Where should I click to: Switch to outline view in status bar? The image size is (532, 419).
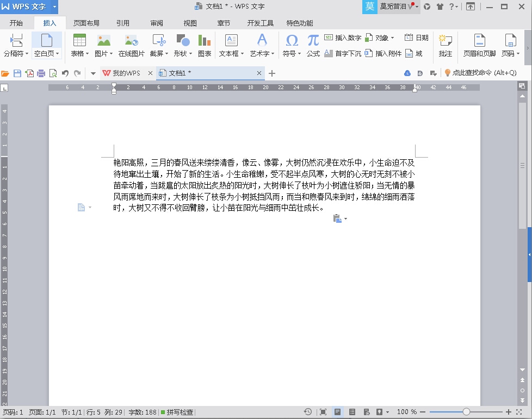[x=352, y=412]
